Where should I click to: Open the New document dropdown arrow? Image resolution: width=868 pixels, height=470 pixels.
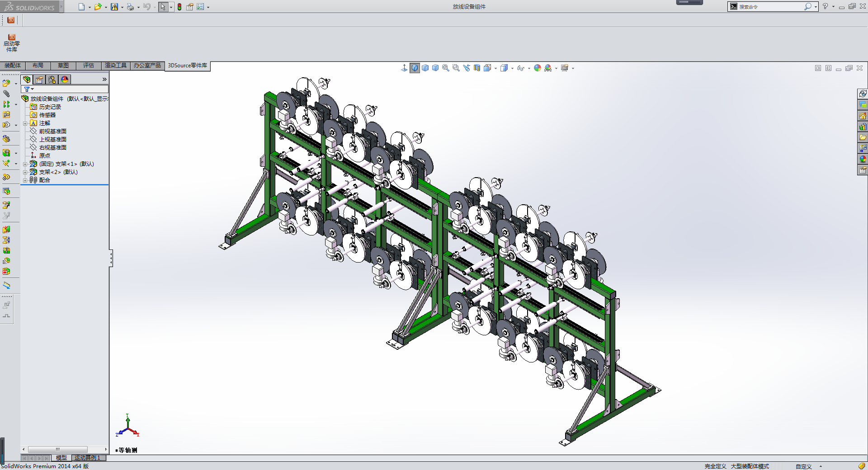[90, 7]
